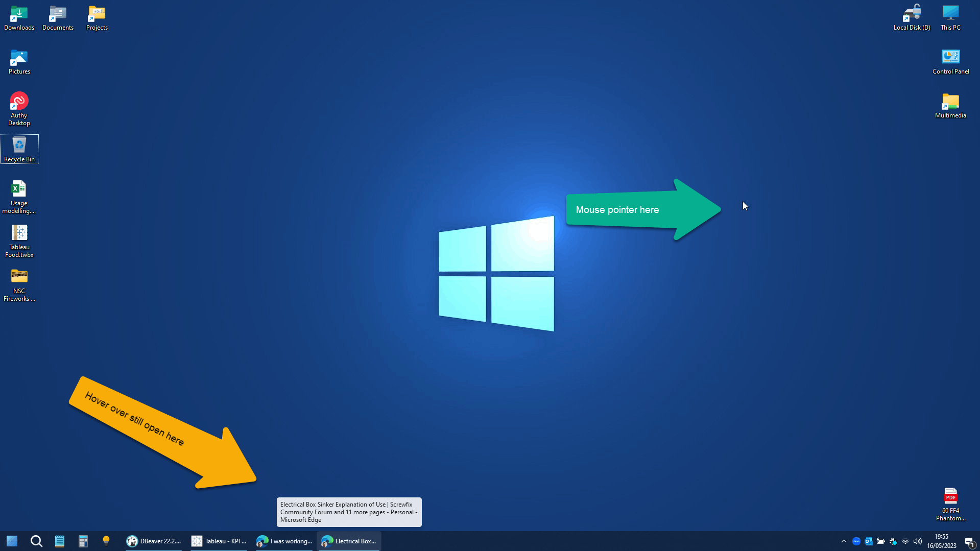Select the Multimedia folder shortcut
Screen dimensions: 980x551
tap(950, 106)
